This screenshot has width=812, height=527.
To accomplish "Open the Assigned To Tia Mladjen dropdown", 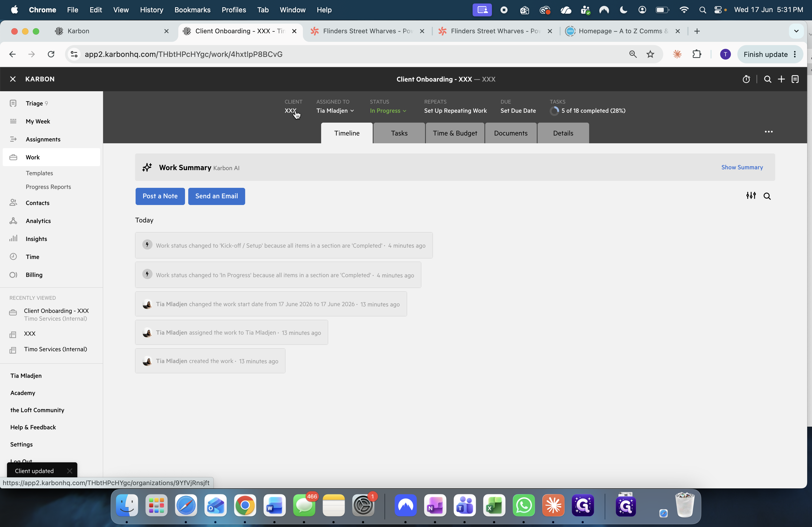I will pyautogui.click(x=335, y=111).
